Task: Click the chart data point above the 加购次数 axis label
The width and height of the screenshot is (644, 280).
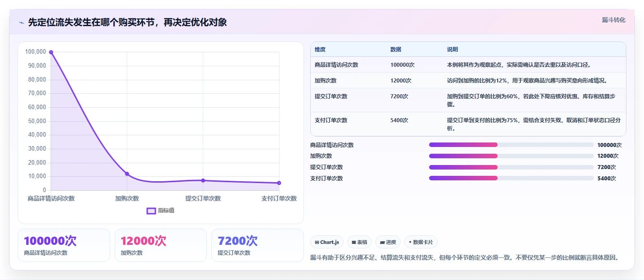Action: pos(127,174)
